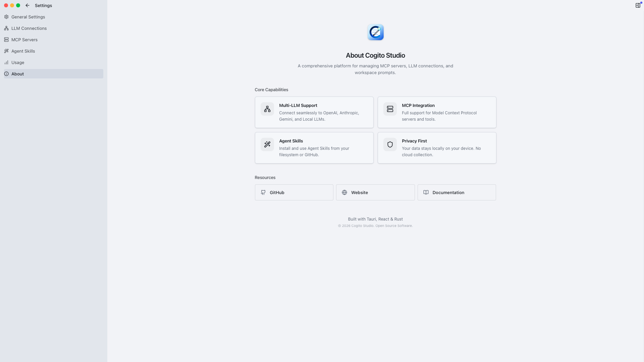Image resolution: width=644 pixels, height=362 pixels.
Task: Click the Agent Skills card title
Action: pyautogui.click(x=291, y=141)
